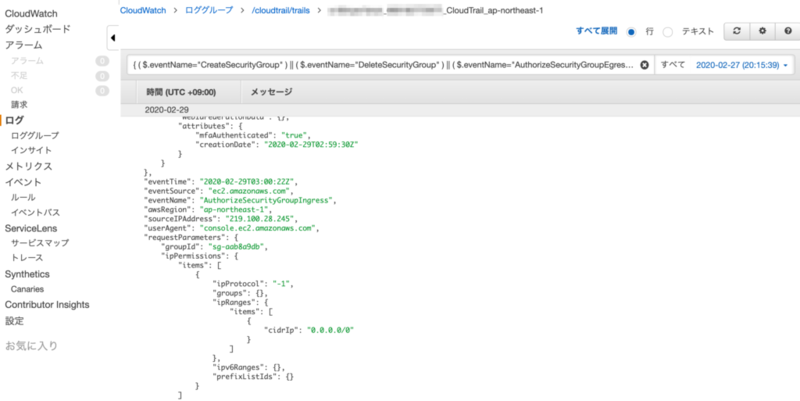Open 設定 in sidebar
This screenshot has width=800, height=401.
pyautogui.click(x=14, y=321)
